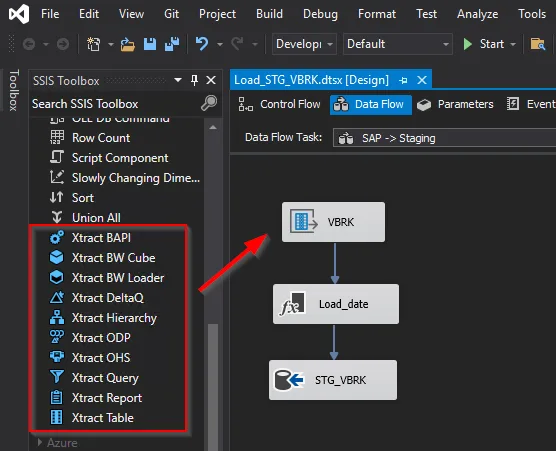This screenshot has width=556, height=451.
Task: Select the Xtract DeltaQ component
Action: (107, 298)
